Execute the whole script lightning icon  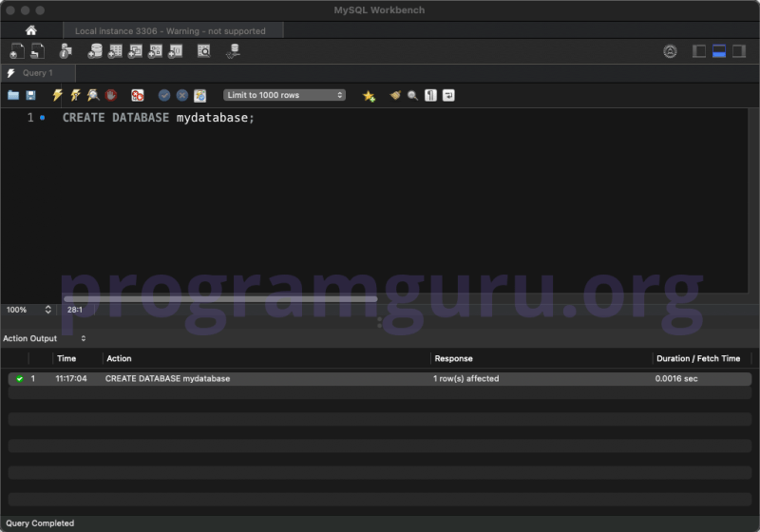click(57, 95)
